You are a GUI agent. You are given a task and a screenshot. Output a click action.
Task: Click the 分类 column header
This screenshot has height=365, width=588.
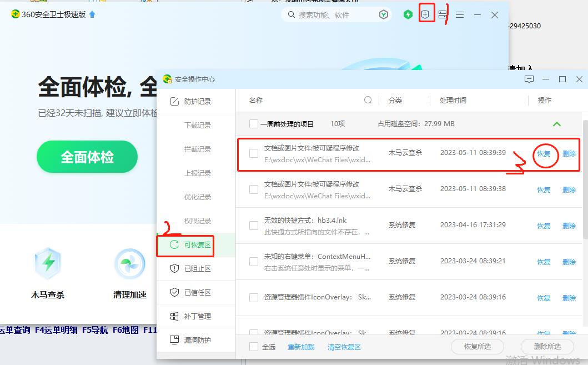[x=395, y=100]
